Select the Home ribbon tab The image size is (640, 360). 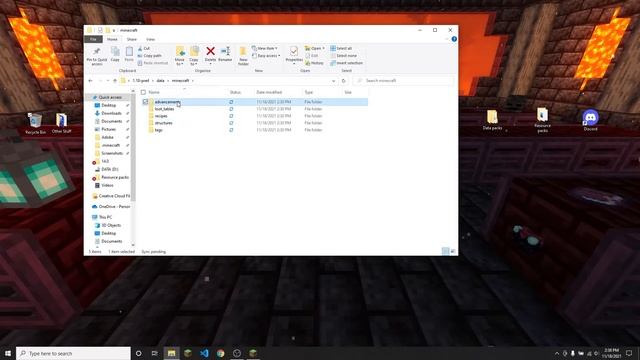tap(112, 39)
